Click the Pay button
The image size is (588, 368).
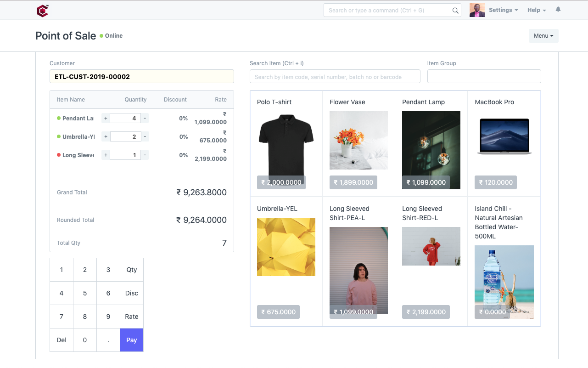pyautogui.click(x=131, y=340)
